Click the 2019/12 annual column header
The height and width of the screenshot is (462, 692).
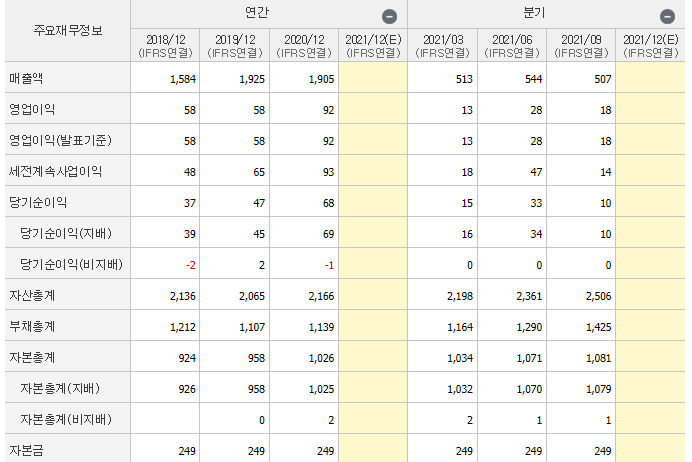235,46
